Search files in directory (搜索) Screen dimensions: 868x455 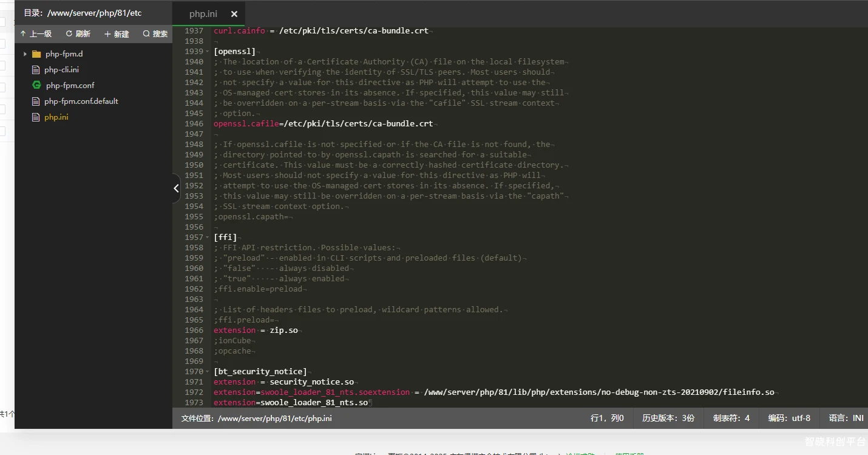pos(155,34)
